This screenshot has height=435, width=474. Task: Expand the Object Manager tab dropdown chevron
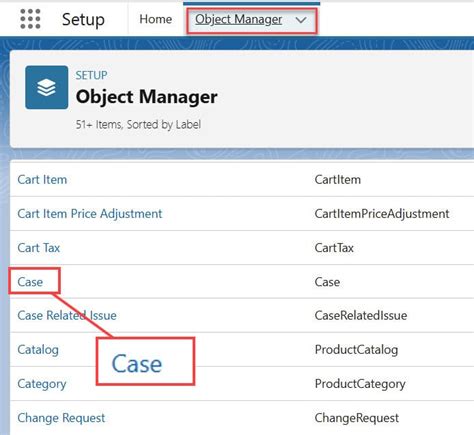[301, 20]
